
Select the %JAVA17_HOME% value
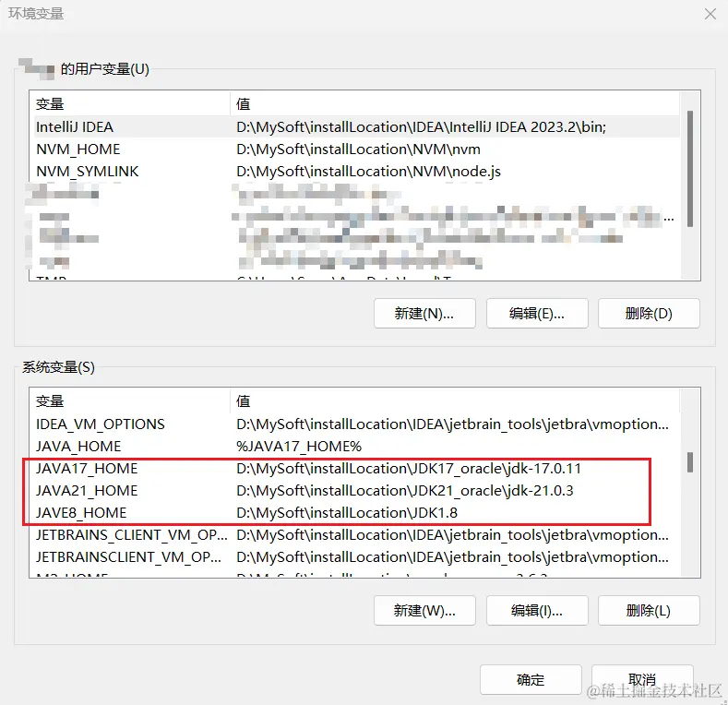pos(299,447)
